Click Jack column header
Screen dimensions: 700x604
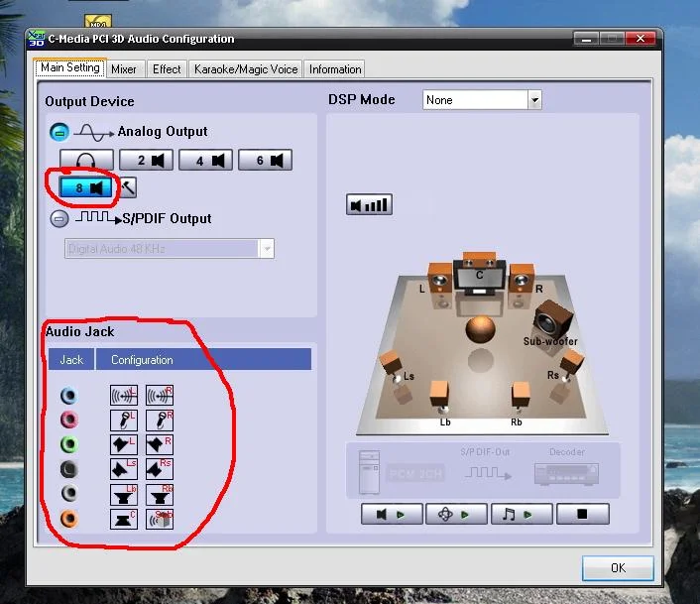(71, 360)
